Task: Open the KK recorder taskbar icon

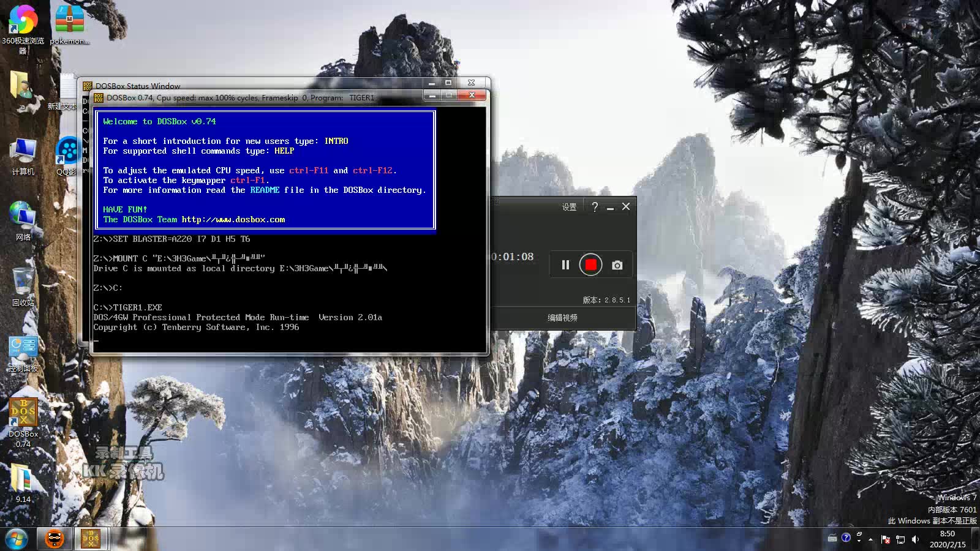Action: [55, 539]
